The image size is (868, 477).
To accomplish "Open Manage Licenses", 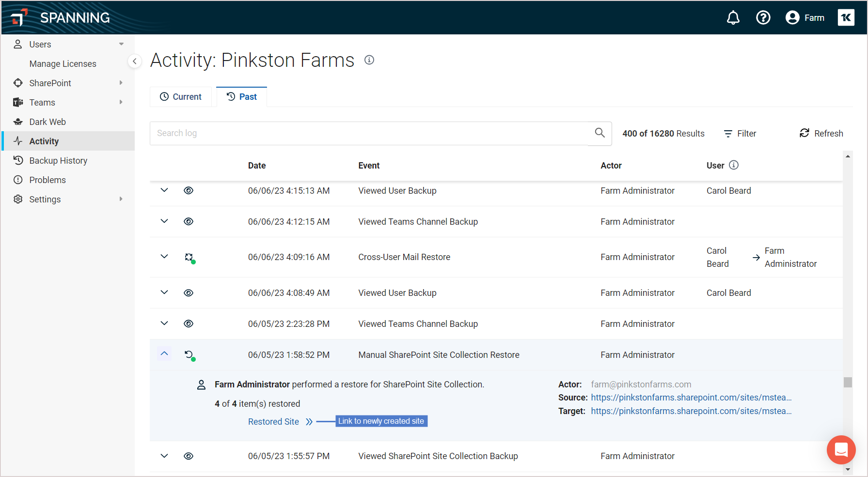I will (x=63, y=63).
